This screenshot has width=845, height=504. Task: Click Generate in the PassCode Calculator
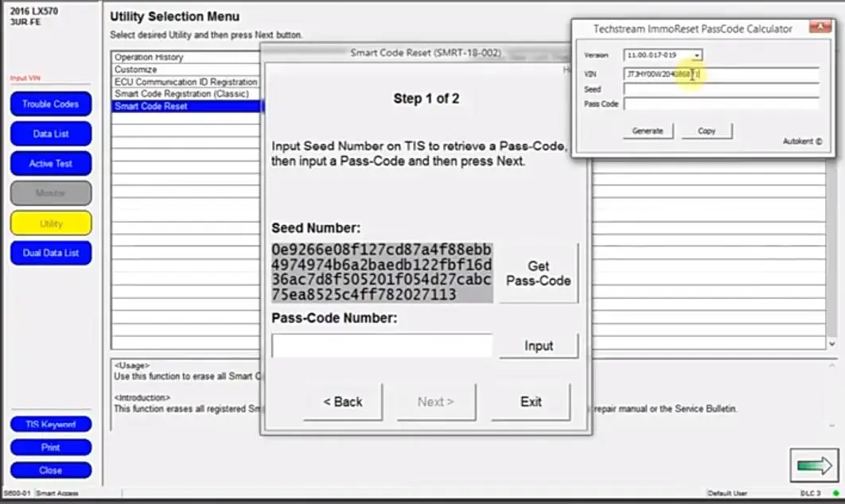tap(648, 131)
